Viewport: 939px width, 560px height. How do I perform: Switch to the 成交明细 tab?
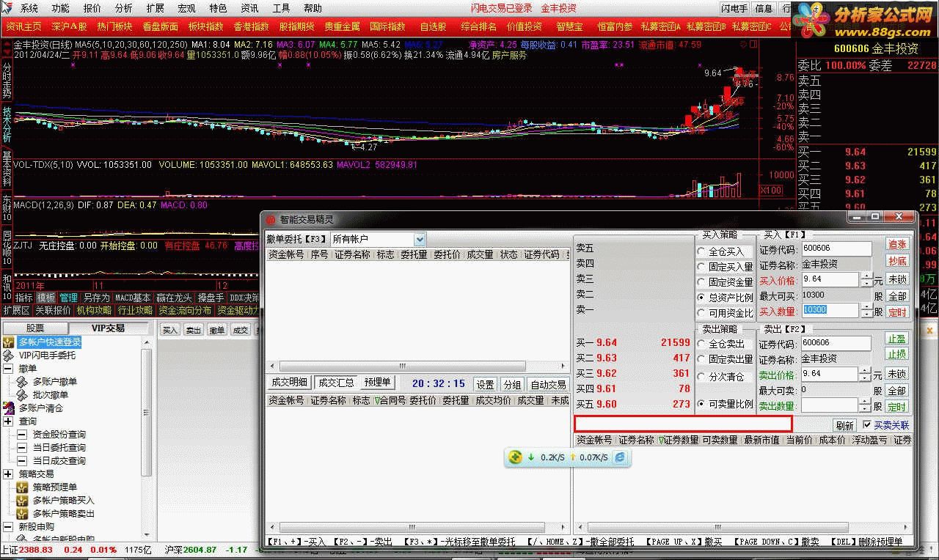(x=290, y=383)
